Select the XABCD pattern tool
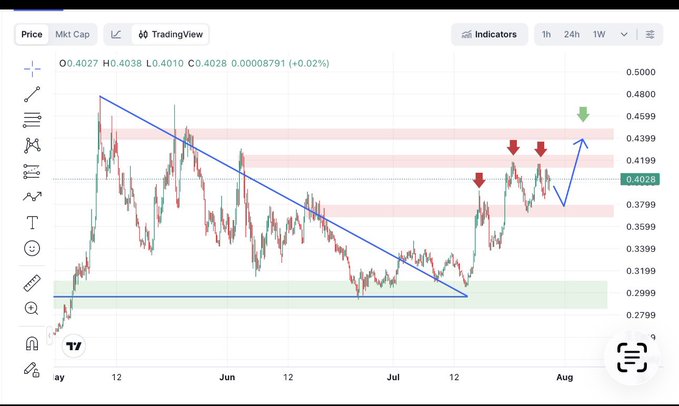This screenshot has height=406, width=679. pos(32,145)
